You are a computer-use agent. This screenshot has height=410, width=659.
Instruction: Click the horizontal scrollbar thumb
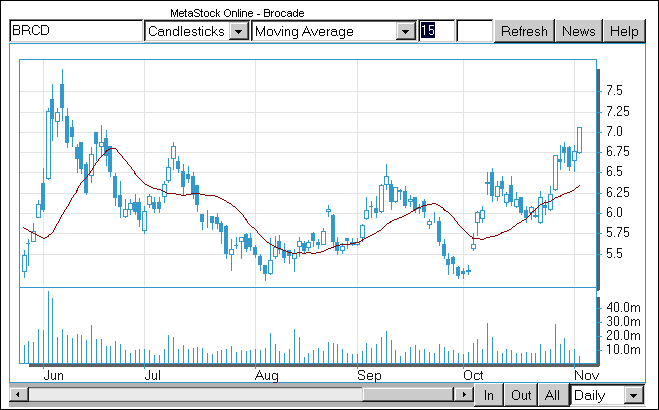click(408, 395)
